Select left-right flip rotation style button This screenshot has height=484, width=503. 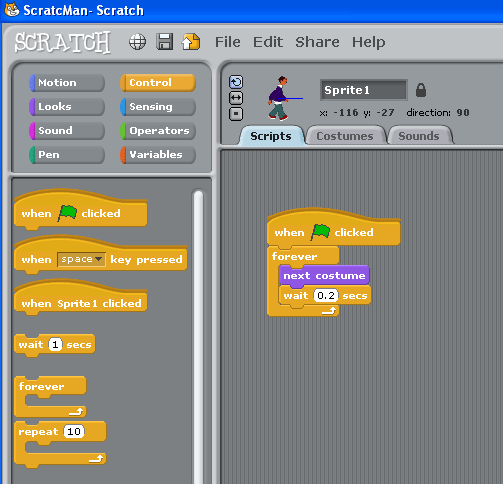click(236, 98)
